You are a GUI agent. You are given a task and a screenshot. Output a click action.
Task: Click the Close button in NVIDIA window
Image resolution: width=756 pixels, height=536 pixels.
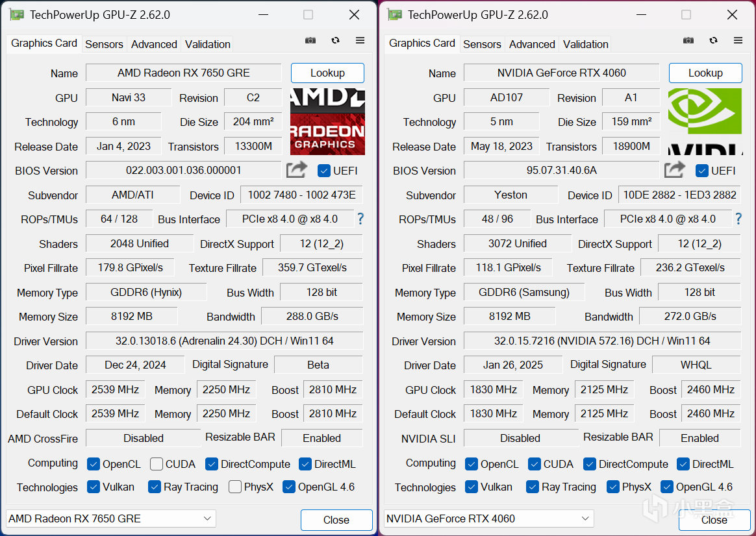point(714,520)
